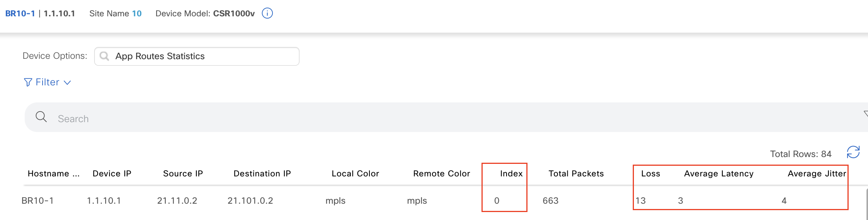This screenshot has height=220, width=868.
Task: Click the magnifier icon in Device Options field
Action: click(x=104, y=56)
